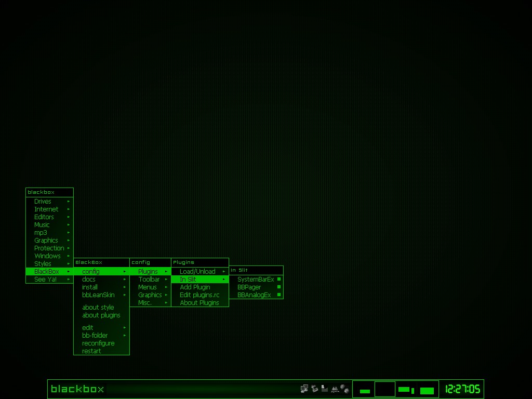Open the Graphics entry in config menu
This screenshot has height=399, width=532.
(150, 295)
